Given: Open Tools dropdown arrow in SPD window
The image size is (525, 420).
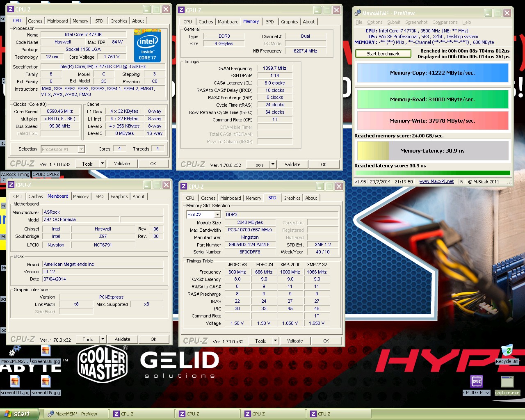Looking at the screenshot, I should tap(275, 341).
